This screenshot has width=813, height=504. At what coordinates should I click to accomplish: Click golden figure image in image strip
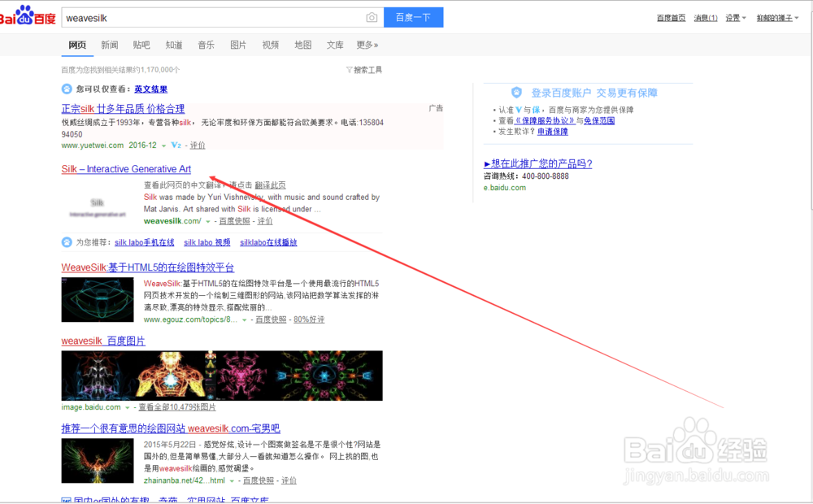[x=171, y=376]
